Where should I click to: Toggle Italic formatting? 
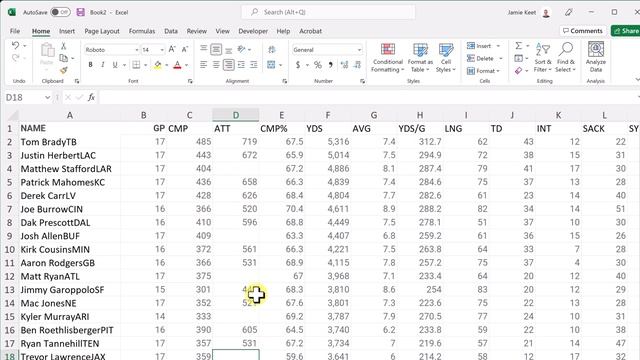(103, 64)
